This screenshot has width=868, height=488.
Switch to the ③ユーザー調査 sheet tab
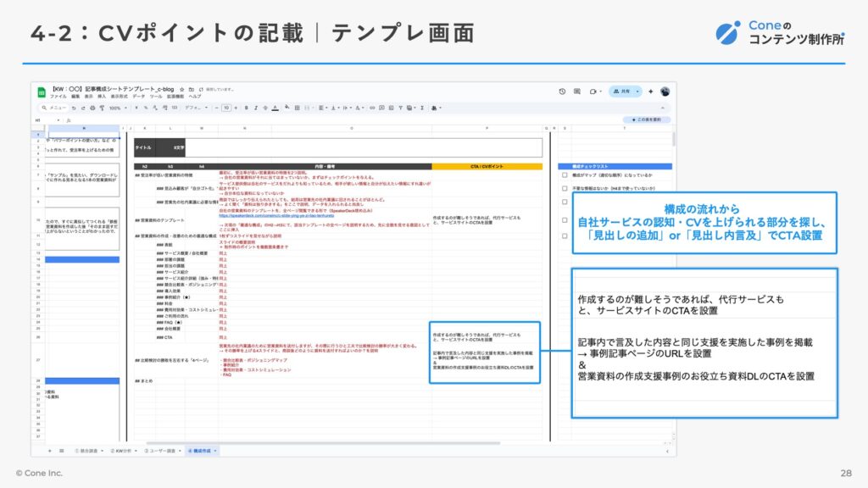(x=162, y=451)
